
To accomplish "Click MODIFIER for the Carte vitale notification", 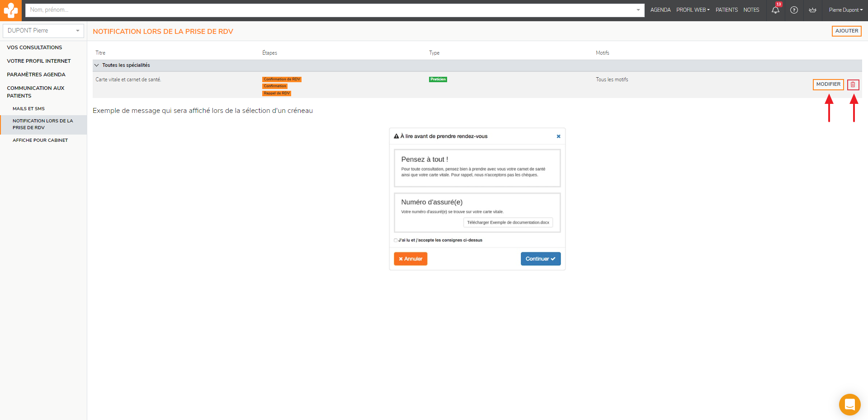I will click(x=828, y=84).
